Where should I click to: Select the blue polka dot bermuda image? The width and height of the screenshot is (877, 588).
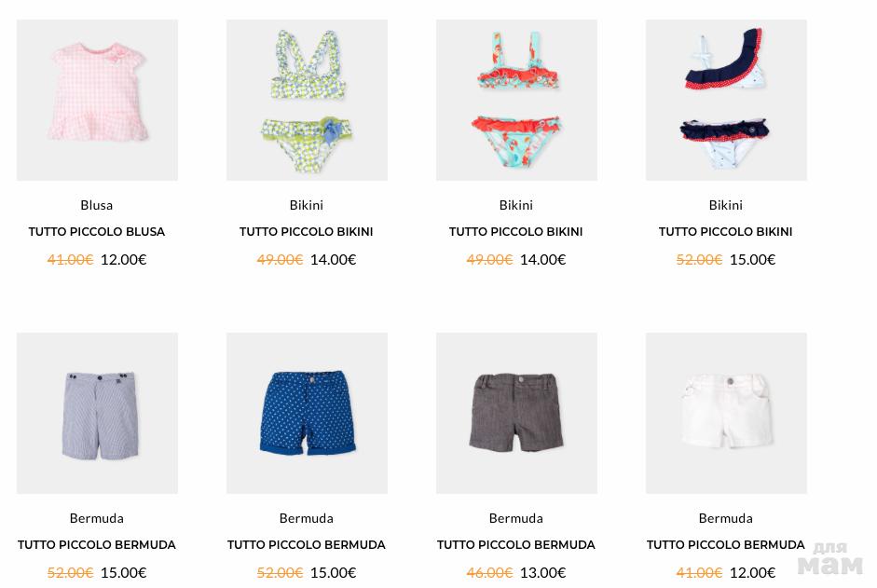coord(307,414)
